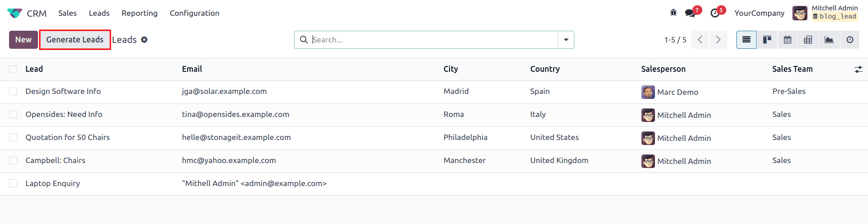The width and height of the screenshot is (868, 224).
Task: Open the debug bug icon menu
Action: click(674, 13)
